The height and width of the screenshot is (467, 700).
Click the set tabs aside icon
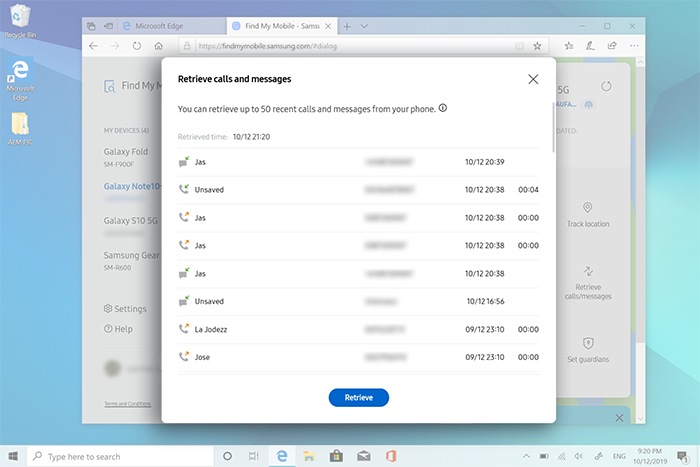(108, 26)
